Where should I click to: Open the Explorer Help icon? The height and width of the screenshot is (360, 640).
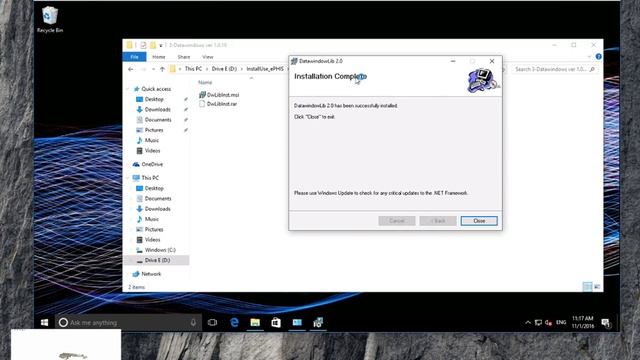click(598, 57)
